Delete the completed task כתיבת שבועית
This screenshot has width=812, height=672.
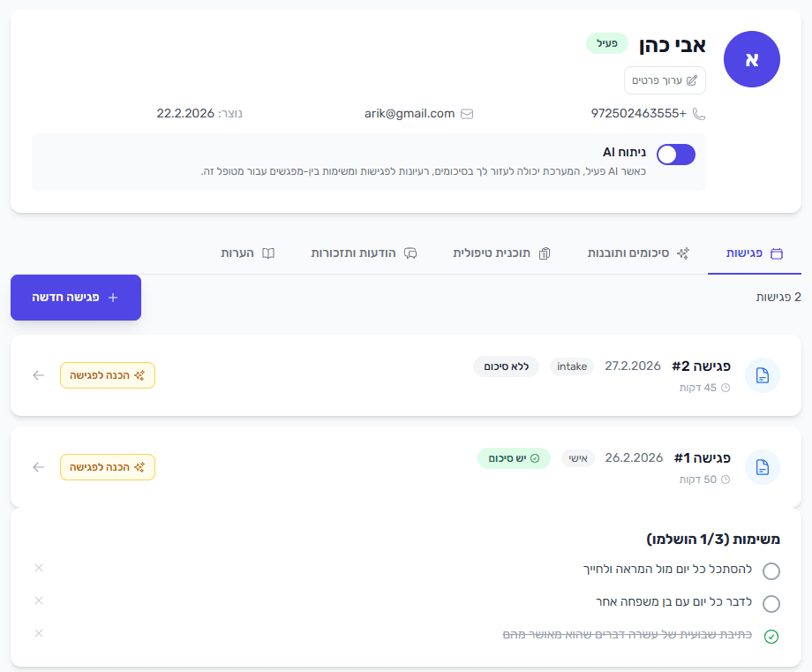[x=38, y=633]
